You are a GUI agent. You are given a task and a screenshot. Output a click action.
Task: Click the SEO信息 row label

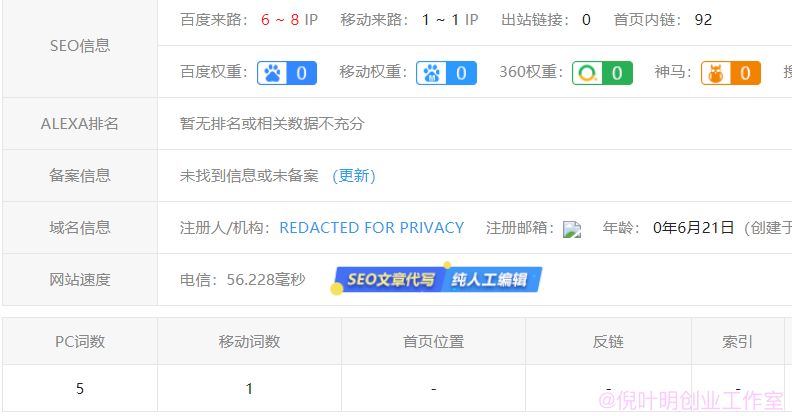(80, 46)
